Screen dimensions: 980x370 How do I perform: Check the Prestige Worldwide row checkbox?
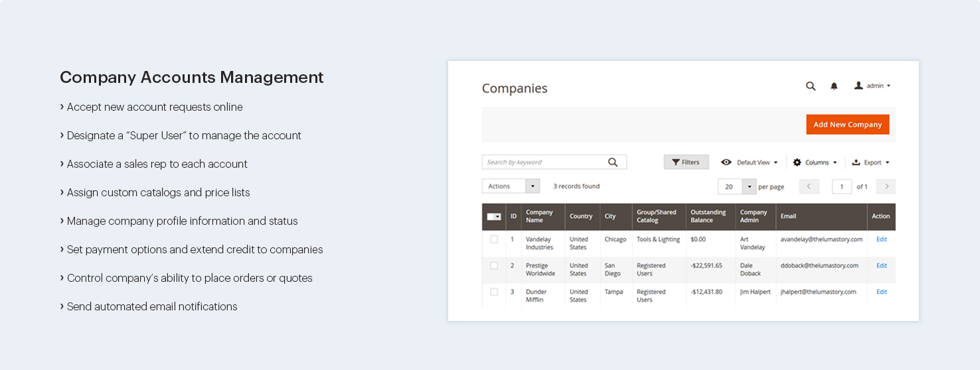click(x=494, y=266)
